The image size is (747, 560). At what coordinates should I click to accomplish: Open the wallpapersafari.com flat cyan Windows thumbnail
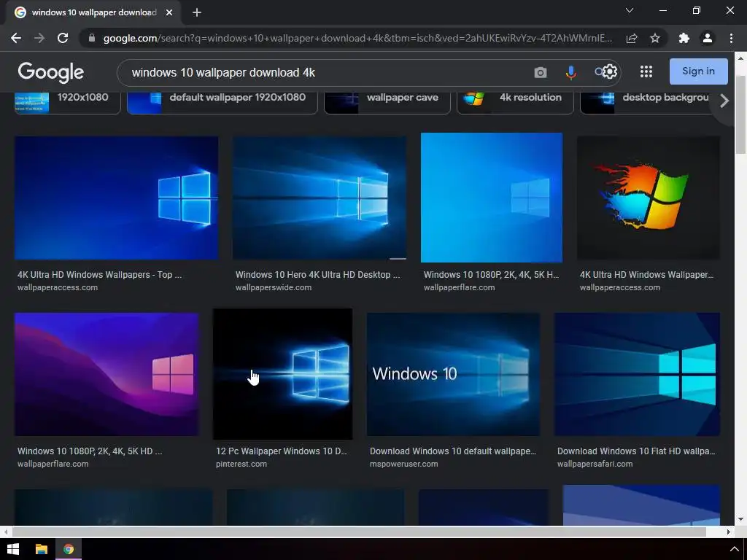(x=637, y=374)
